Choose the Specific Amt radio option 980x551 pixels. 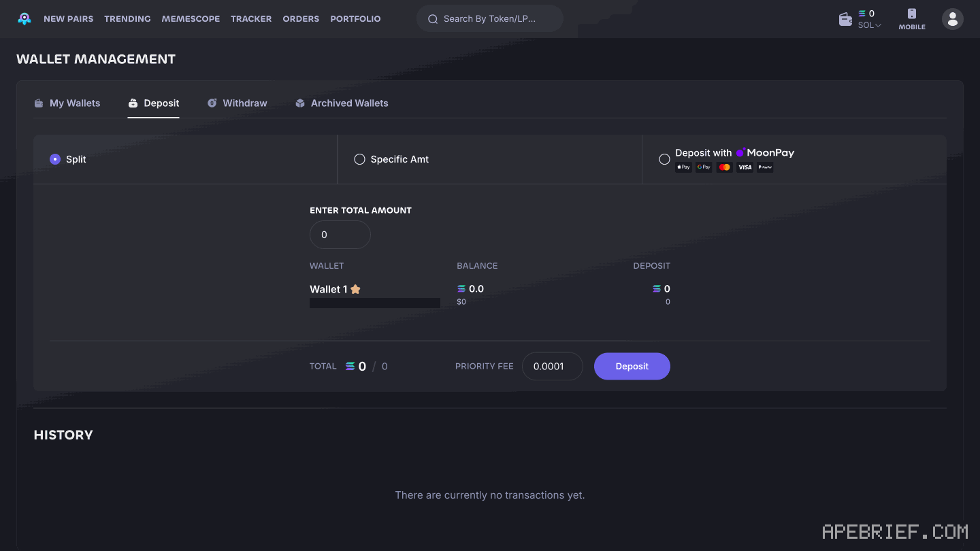[x=359, y=159]
